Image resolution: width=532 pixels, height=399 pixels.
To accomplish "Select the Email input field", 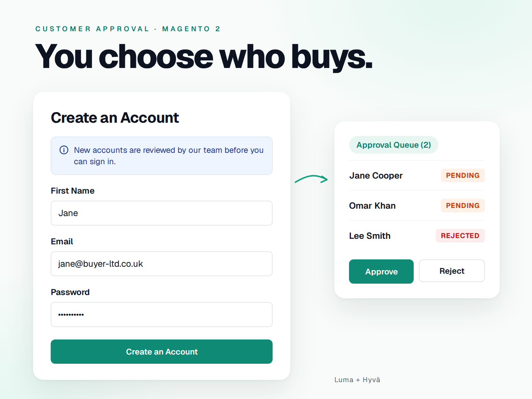I will [162, 264].
